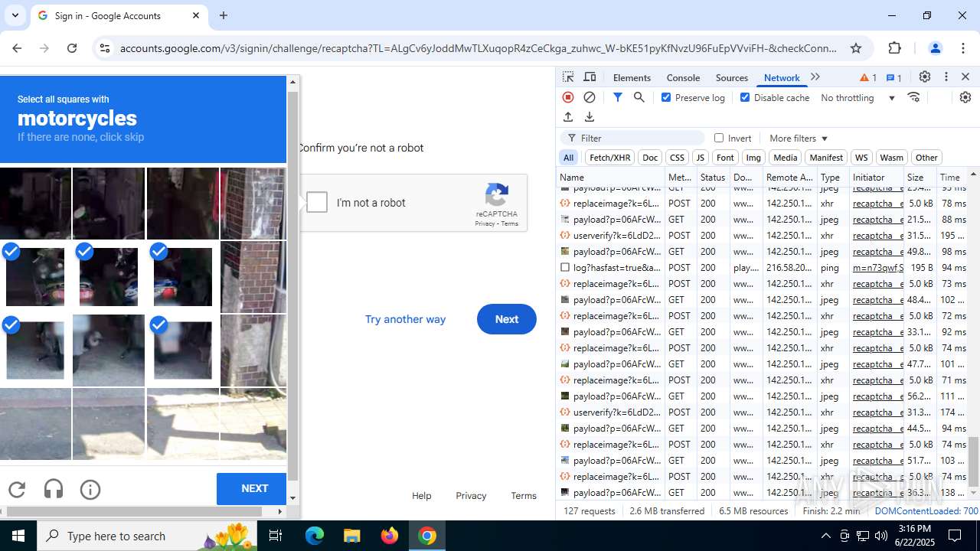The height and width of the screenshot is (551, 980).
Task: Filter requests by JS type
Action: pyautogui.click(x=700, y=158)
